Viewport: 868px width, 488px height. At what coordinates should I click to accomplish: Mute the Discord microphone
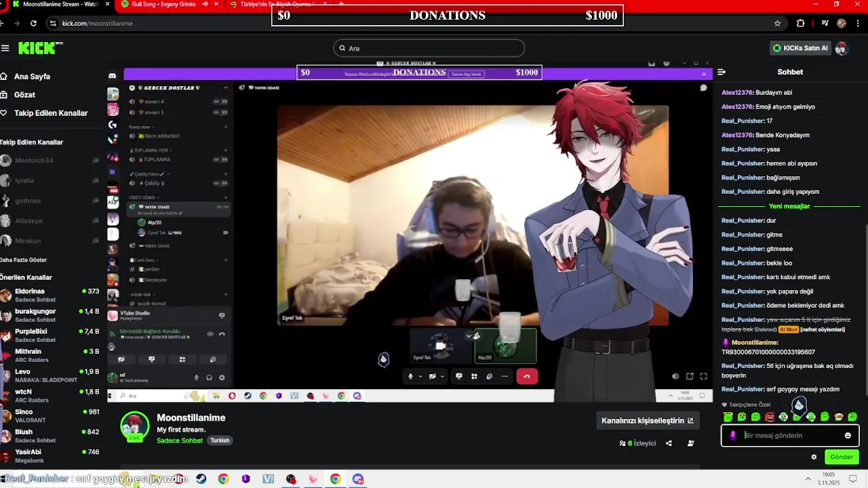pyautogui.click(x=410, y=376)
